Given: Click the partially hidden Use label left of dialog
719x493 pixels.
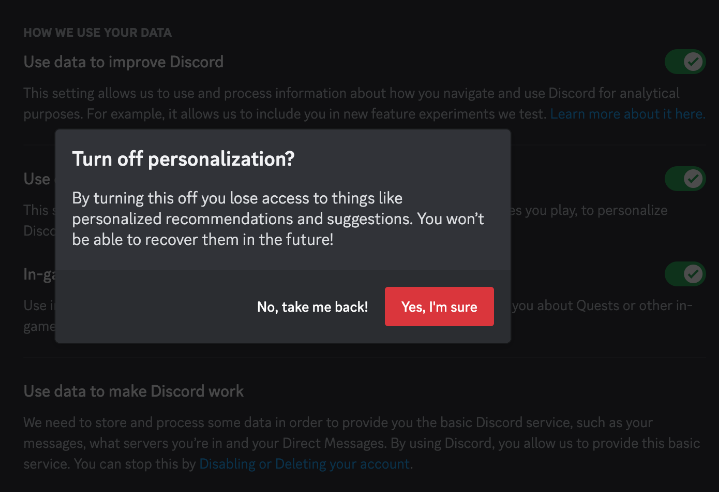Looking at the screenshot, I should point(37,179).
